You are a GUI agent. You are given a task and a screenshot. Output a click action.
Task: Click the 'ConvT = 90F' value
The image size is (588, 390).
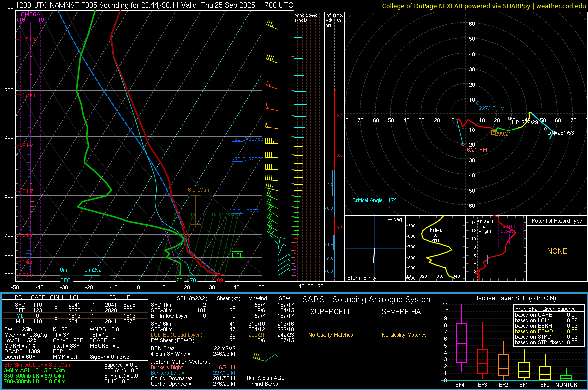click(67, 340)
